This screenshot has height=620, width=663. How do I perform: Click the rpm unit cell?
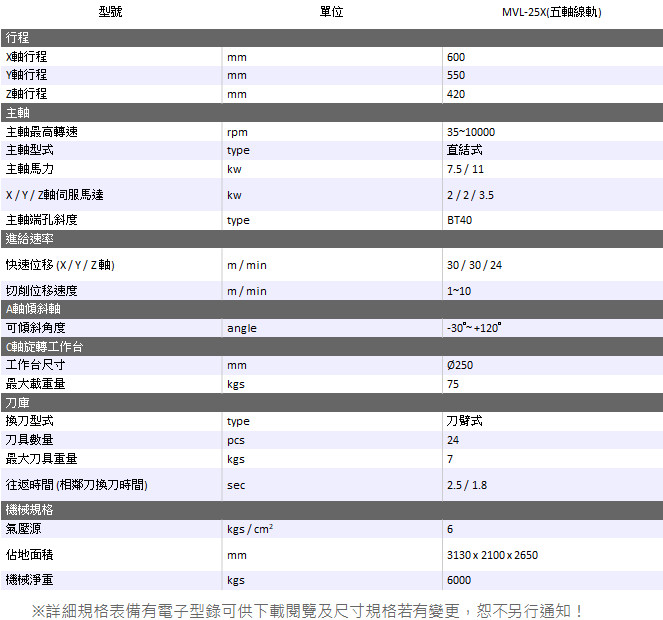tap(237, 132)
